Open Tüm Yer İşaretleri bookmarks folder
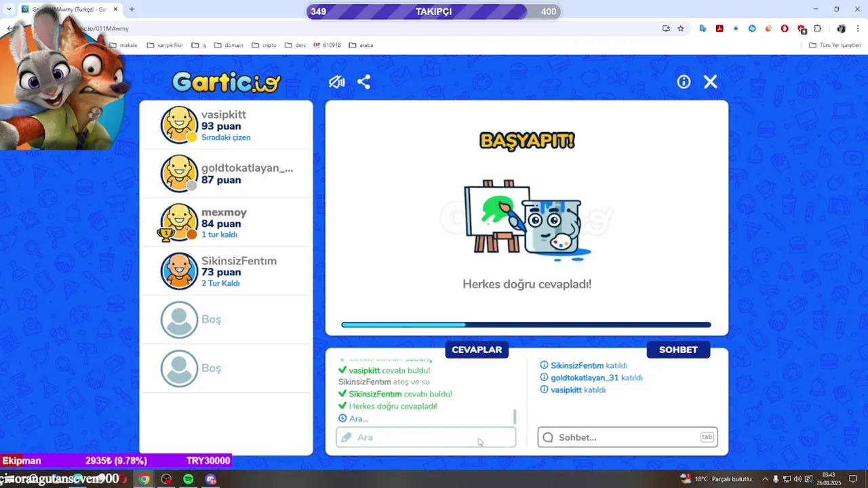The height and width of the screenshot is (488, 868). (835, 45)
